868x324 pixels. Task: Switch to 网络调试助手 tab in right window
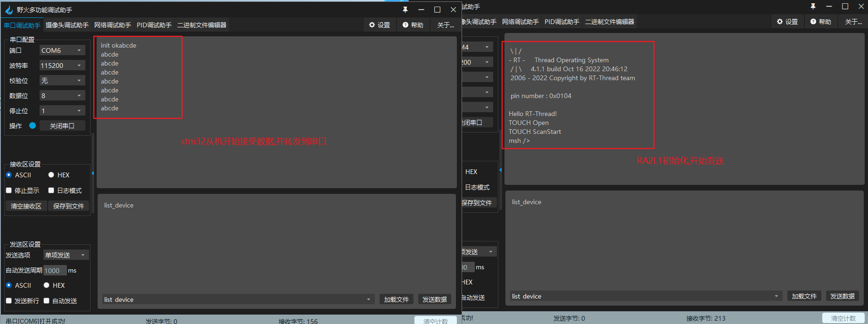tap(521, 22)
